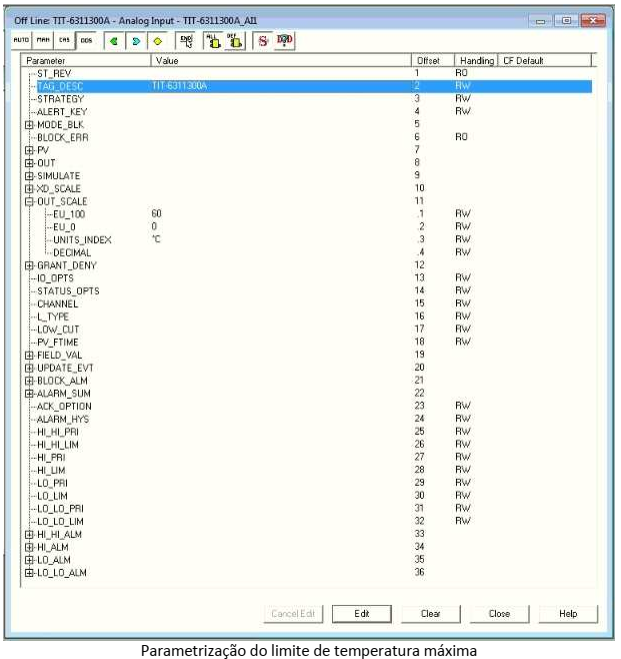Viewport: 621px width, 659px height.
Task: Select the CHANNEL parameter
Action: [x=58, y=304]
